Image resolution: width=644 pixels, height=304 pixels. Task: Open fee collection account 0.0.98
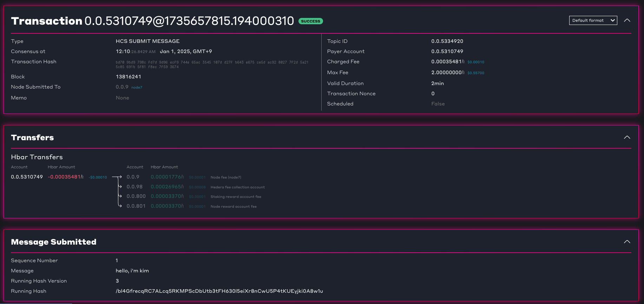click(x=134, y=187)
